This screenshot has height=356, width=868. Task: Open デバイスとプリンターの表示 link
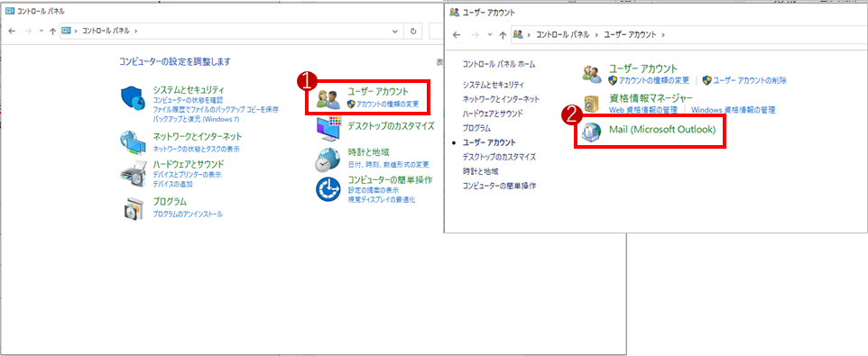[x=187, y=175]
